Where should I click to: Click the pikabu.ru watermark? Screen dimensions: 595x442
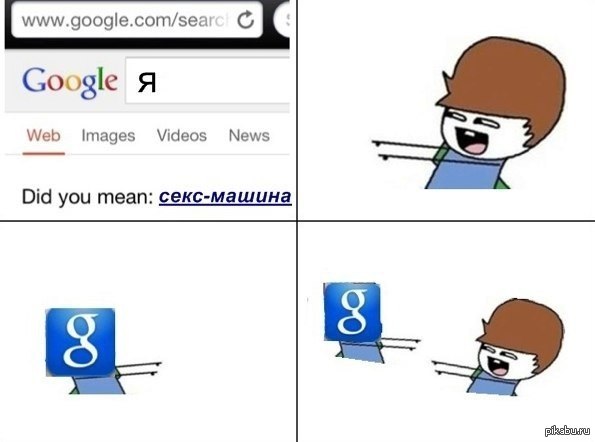pos(568,431)
